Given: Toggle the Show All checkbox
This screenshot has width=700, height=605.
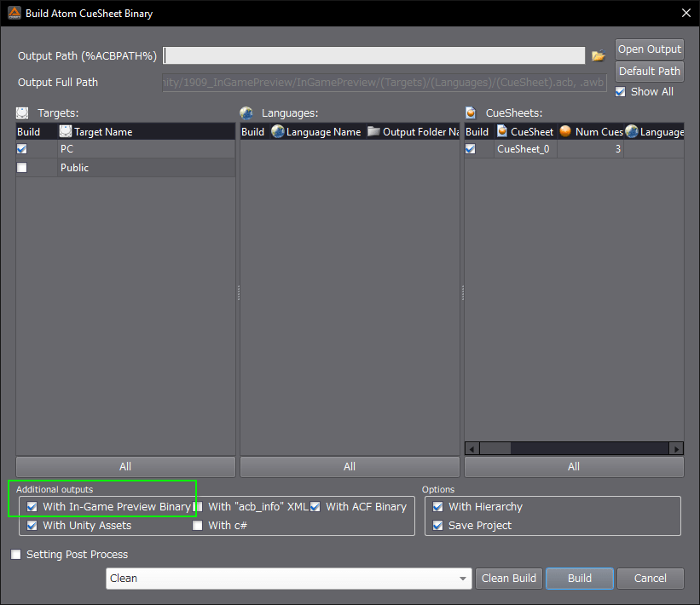Looking at the screenshot, I should [620, 92].
